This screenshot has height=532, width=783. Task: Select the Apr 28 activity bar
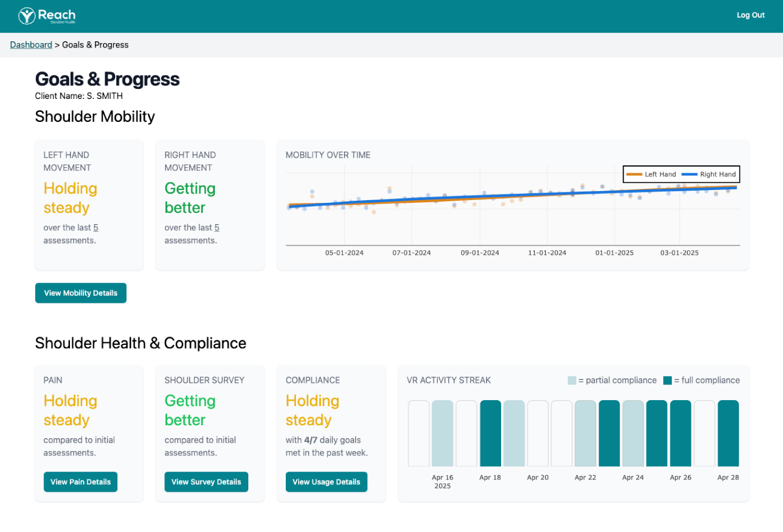[728, 433]
